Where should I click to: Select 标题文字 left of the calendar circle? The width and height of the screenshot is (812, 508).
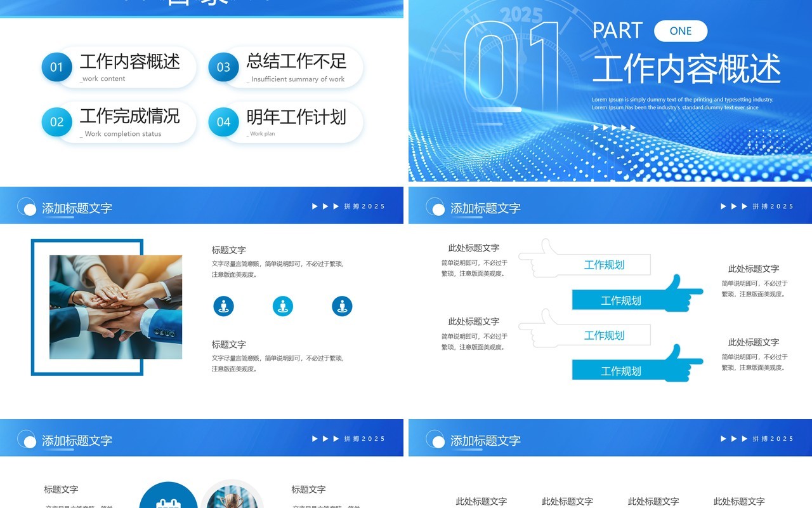[62, 490]
